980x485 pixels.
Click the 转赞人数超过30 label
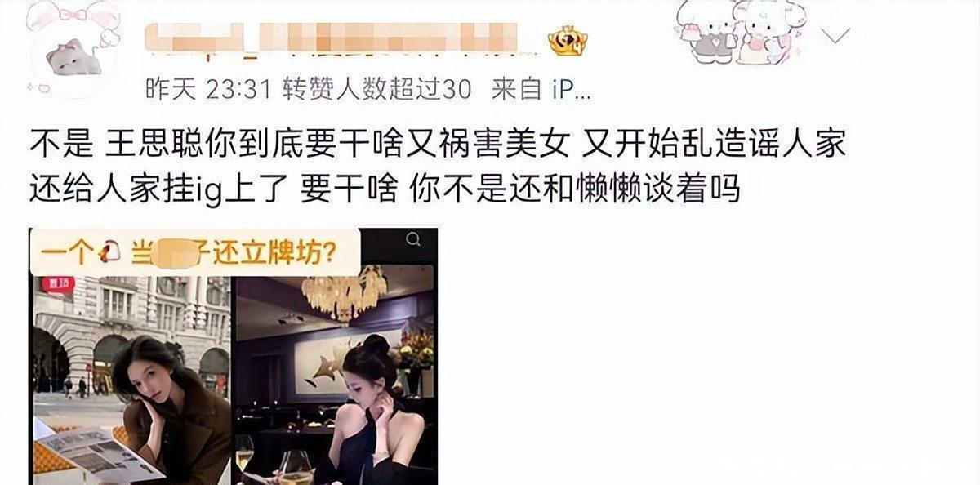(x=378, y=90)
